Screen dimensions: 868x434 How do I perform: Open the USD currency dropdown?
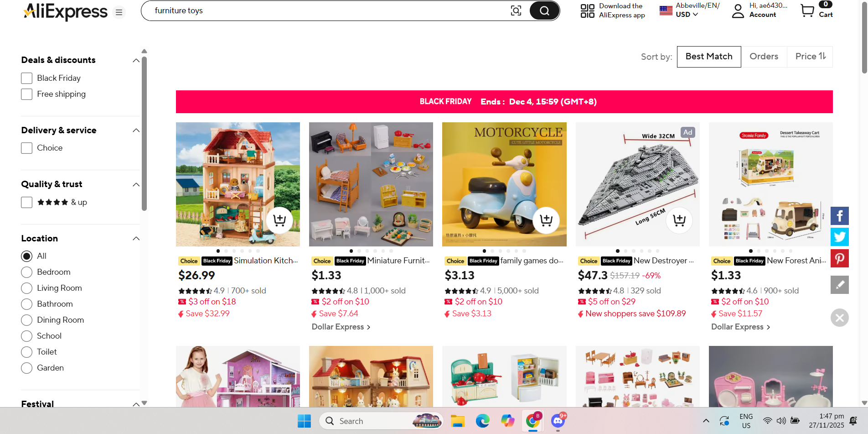coord(687,15)
